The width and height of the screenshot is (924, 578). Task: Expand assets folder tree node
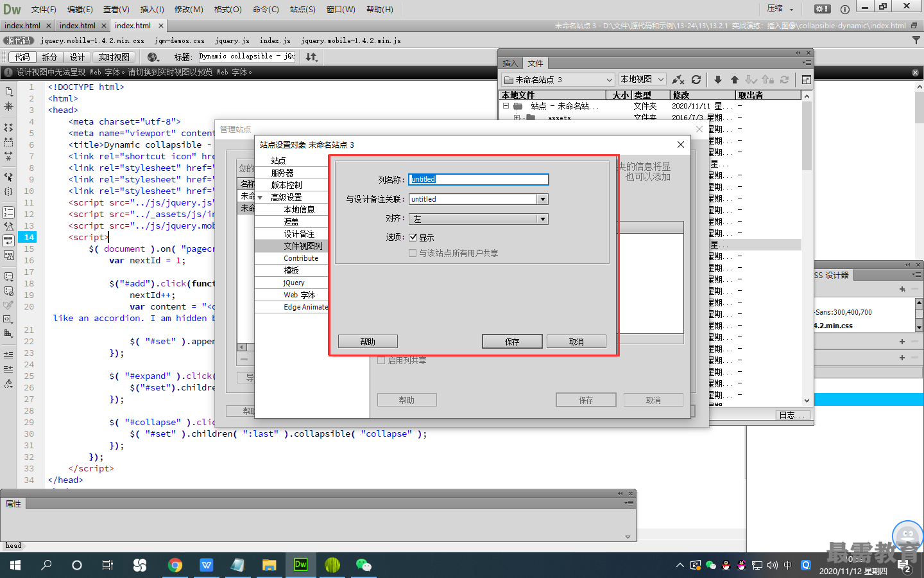517,118
